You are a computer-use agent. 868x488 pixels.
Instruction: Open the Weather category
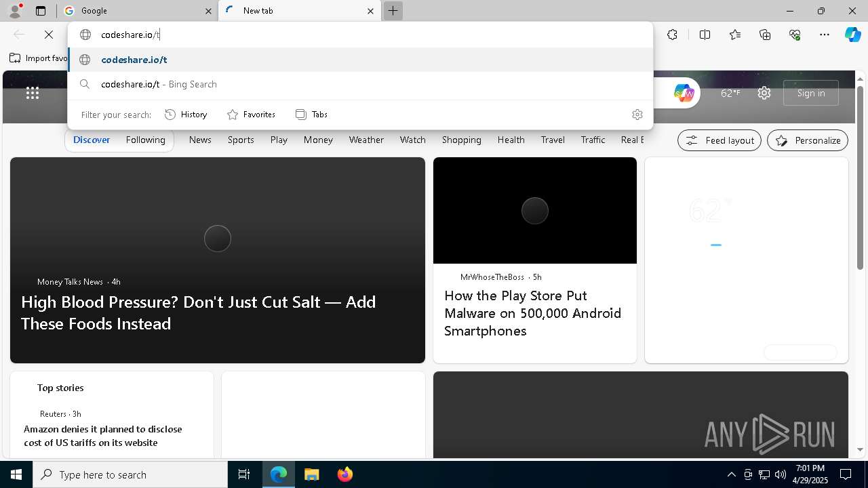point(366,140)
